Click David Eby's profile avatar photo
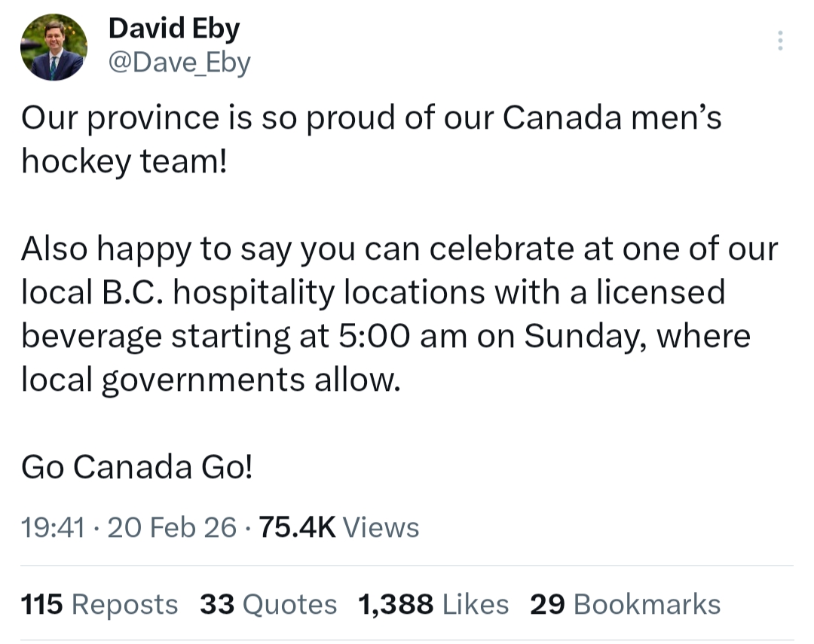Screen dimensions: 814x644 click(54, 47)
